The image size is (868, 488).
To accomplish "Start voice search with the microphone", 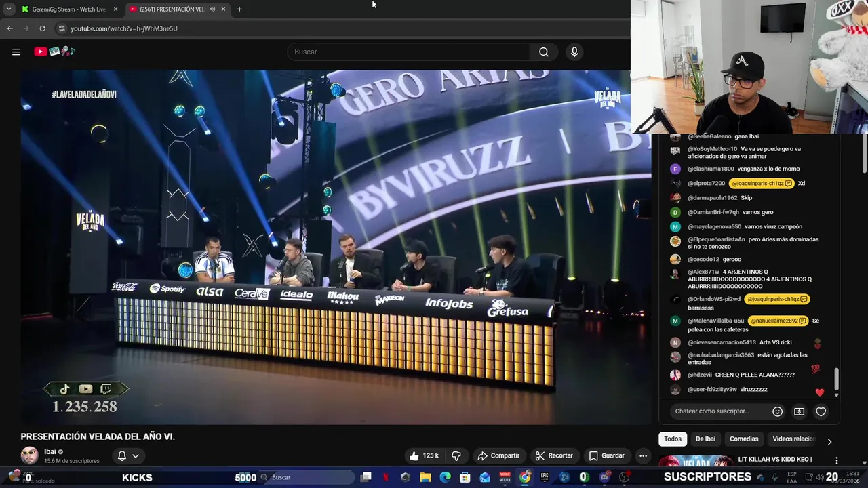I will point(574,52).
